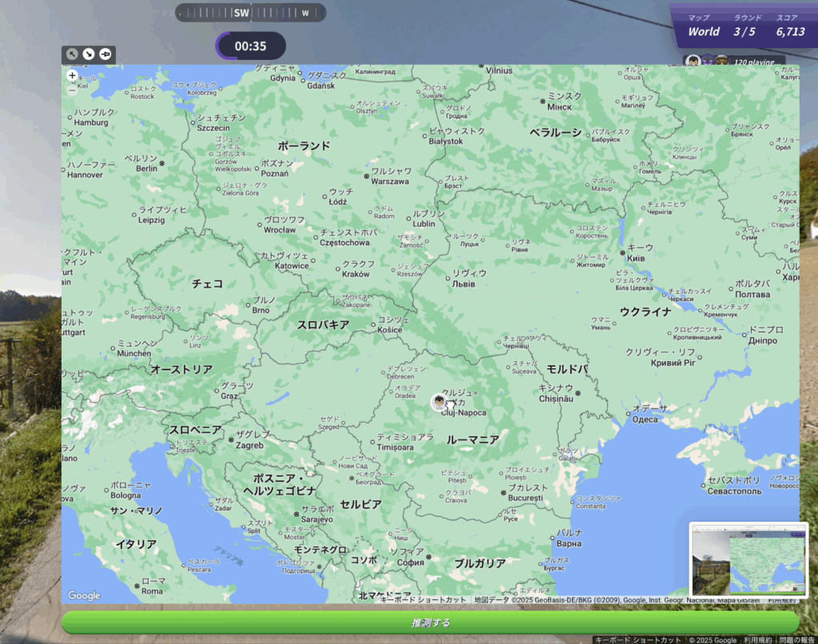Click the World map name in scoreboard
This screenshot has height=644, width=818.
tap(704, 32)
